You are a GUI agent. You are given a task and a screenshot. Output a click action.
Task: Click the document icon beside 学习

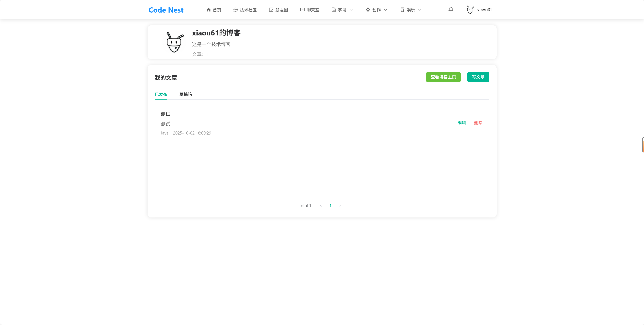click(x=333, y=10)
